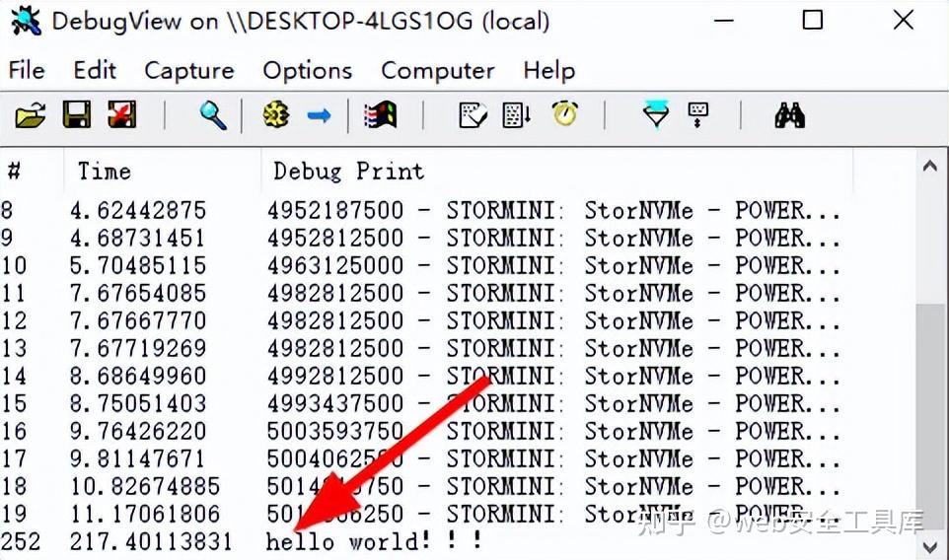The image size is (949, 560).
Task: Open the File menu
Action: [27, 70]
